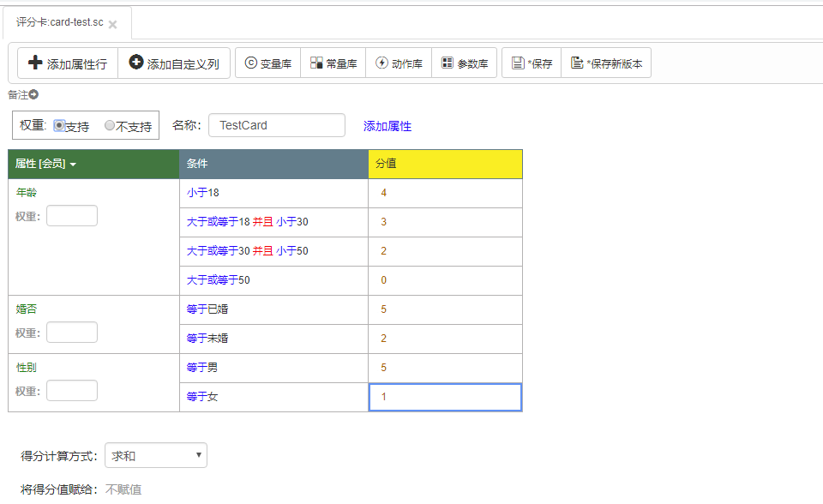Expand the 属性 [会员] header dropdown

click(x=73, y=165)
